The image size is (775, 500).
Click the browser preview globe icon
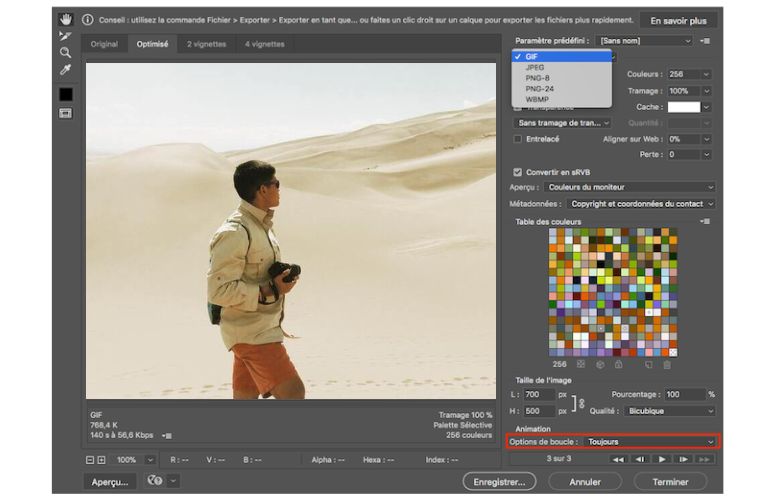click(x=155, y=480)
